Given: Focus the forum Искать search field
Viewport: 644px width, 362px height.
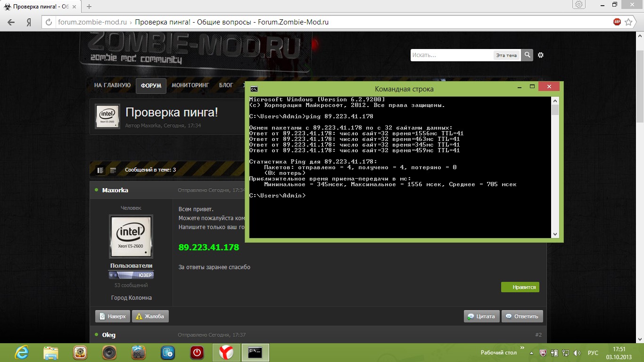Looking at the screenshot, I should click(x=452, y=55).
